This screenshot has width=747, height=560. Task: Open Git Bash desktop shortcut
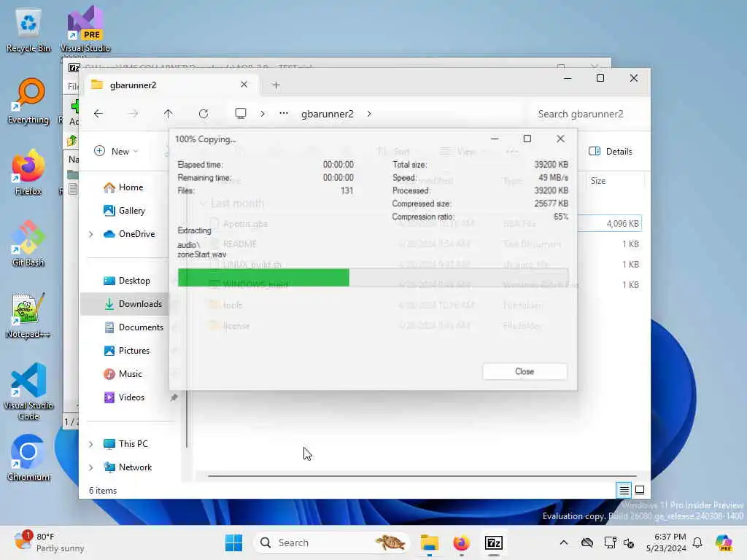pyautogui.click(x=28, y=244)
